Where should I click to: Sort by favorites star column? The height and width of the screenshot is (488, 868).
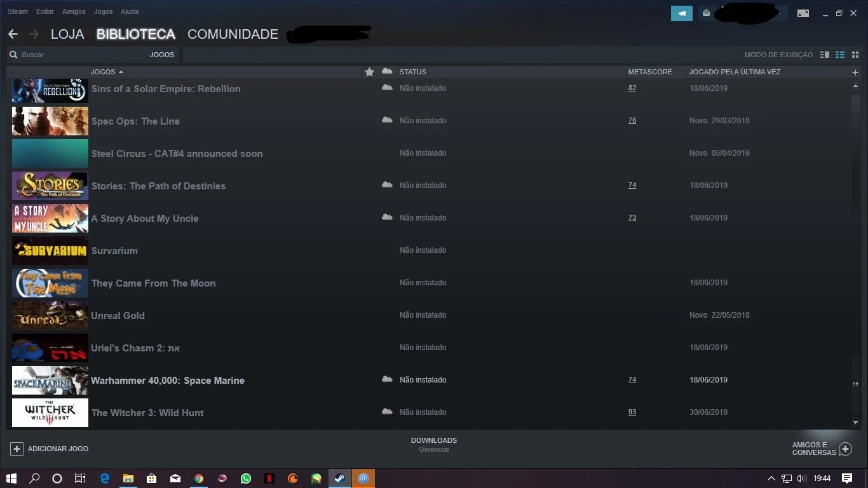tap(369, 72)
